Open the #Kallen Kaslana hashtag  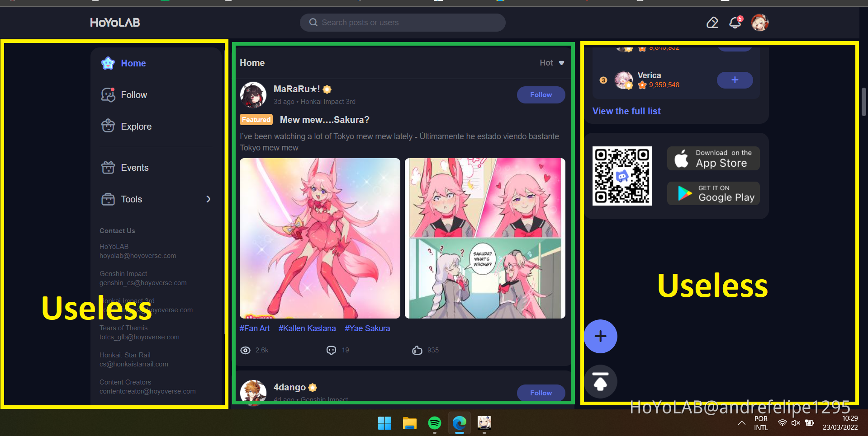[x=307, y=328]
